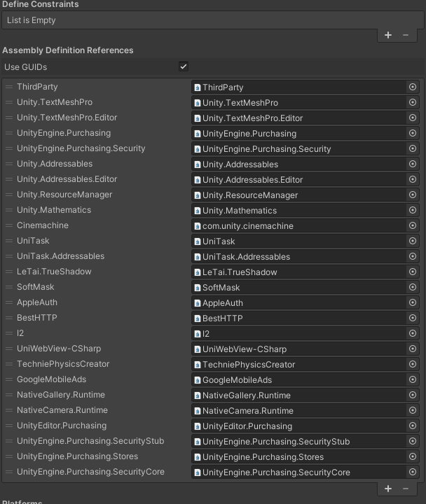Click the Assembly Definition References heading
The width and height of the screenshot is (426, 504).
point(67,50)
